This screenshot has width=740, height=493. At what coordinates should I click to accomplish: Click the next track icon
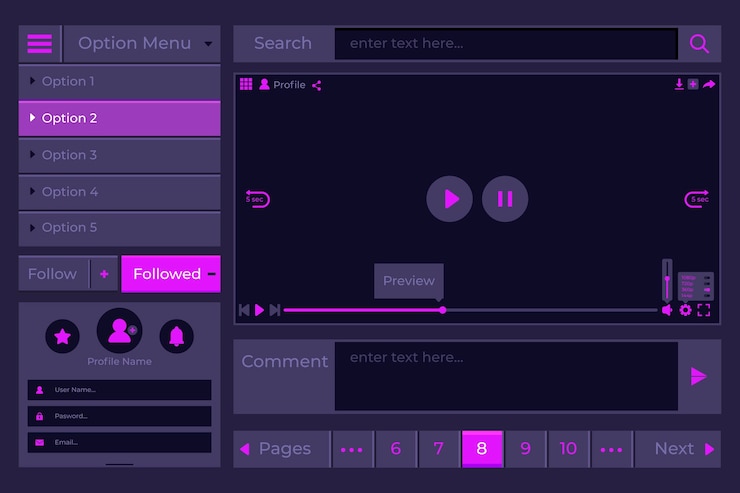coord(275,310)
